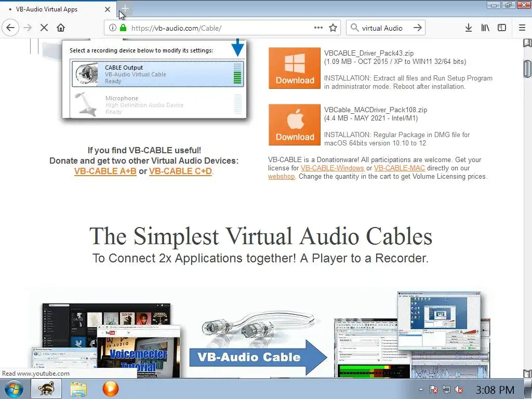Follow the VB-CABLE-MAC license link
The image size is (532, 399).
[x=400, y=168]
